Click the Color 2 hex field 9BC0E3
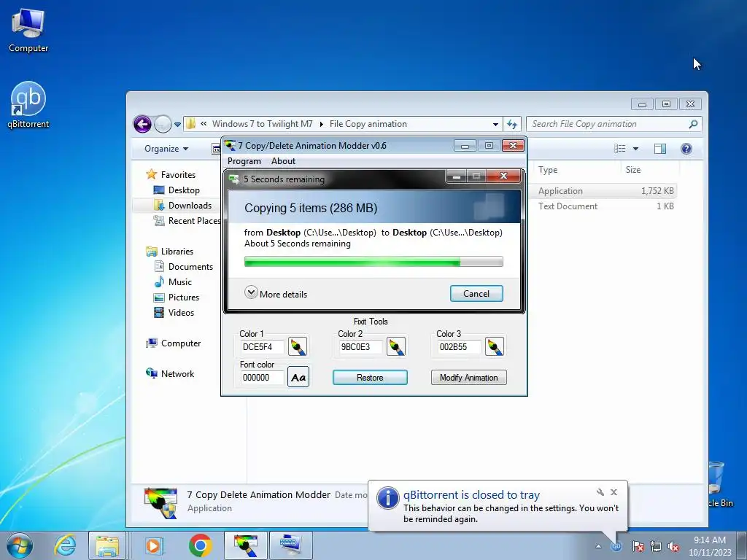 [x=360, y=347]
